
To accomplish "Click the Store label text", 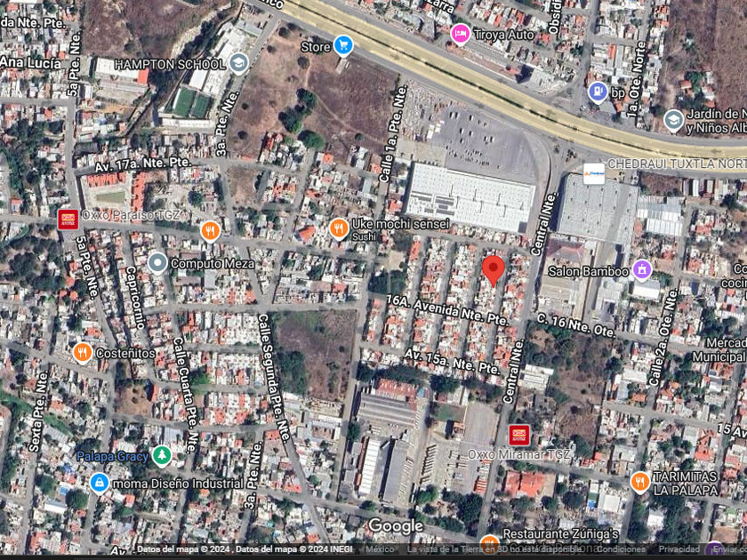I will point(316,46).
